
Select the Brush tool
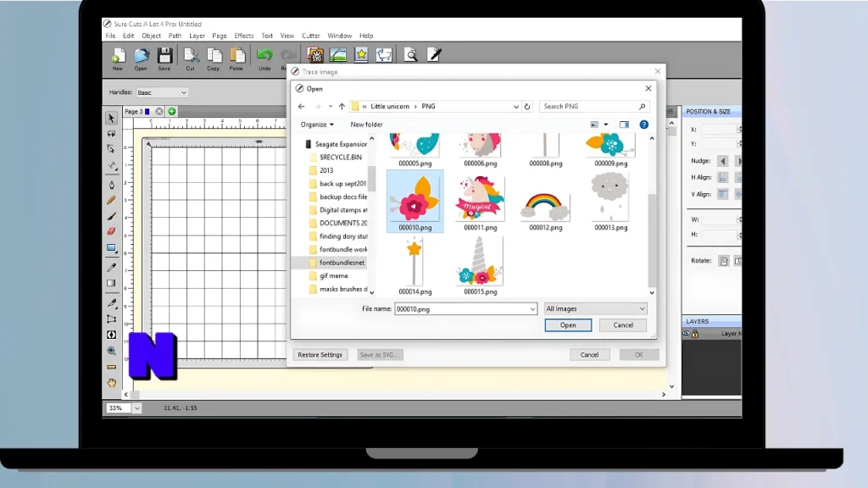(x=111, y=216)
